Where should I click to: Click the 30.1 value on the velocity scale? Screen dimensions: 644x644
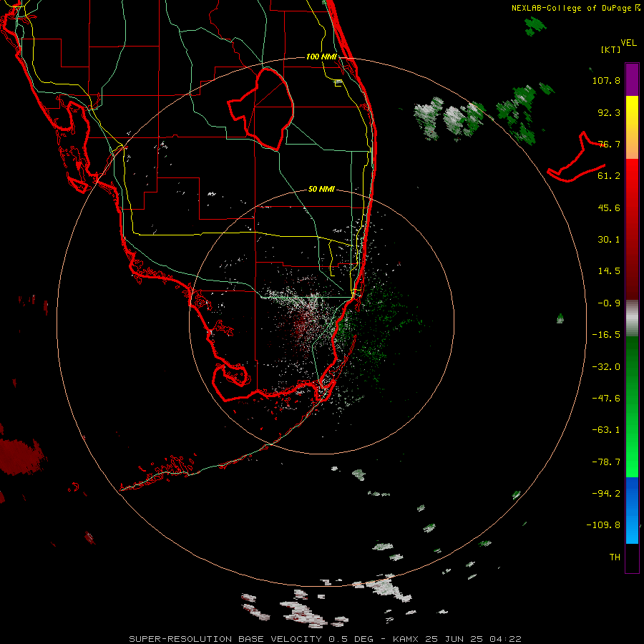(609, 240)
